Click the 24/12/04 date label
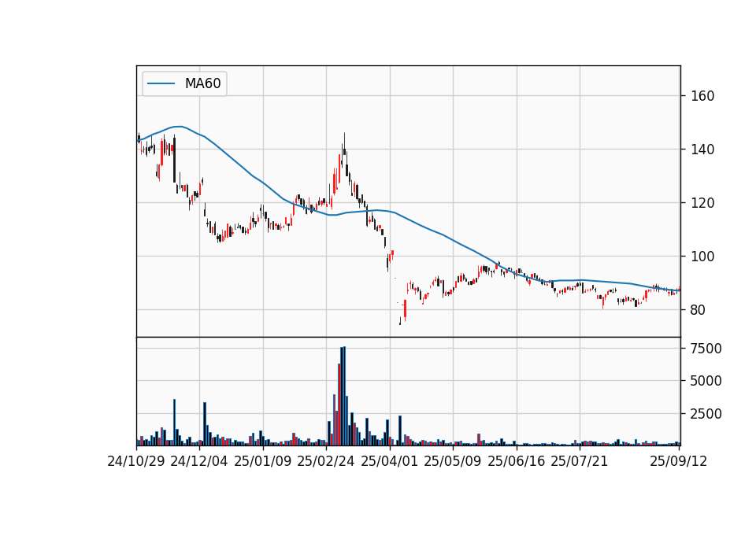 coord(199,461)
